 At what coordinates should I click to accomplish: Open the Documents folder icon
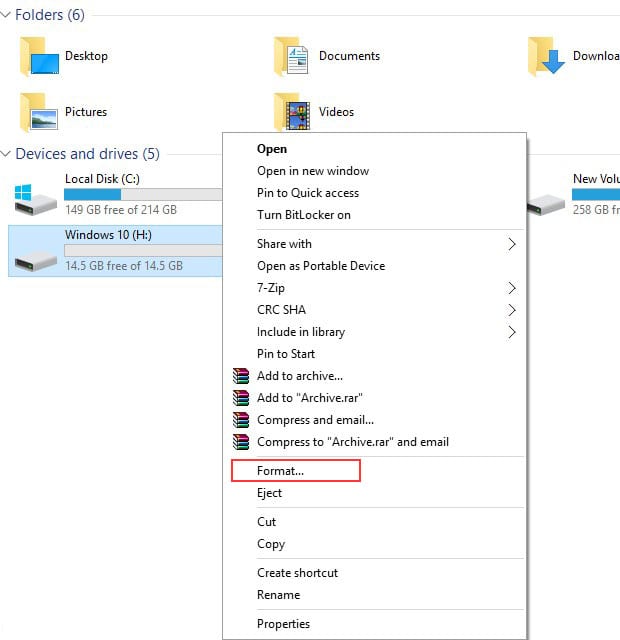pos(292,58)
